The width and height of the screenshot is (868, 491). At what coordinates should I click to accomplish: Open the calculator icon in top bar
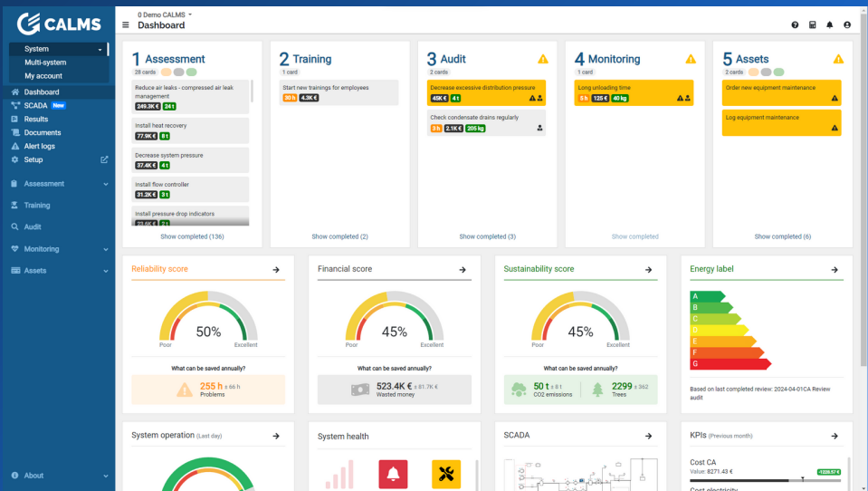(812, 25)
